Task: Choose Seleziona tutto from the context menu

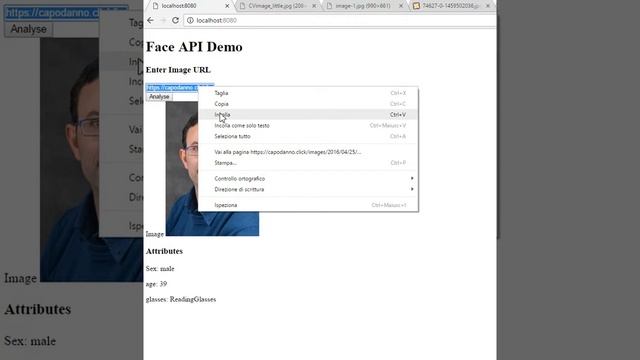Action: point(308,136)
